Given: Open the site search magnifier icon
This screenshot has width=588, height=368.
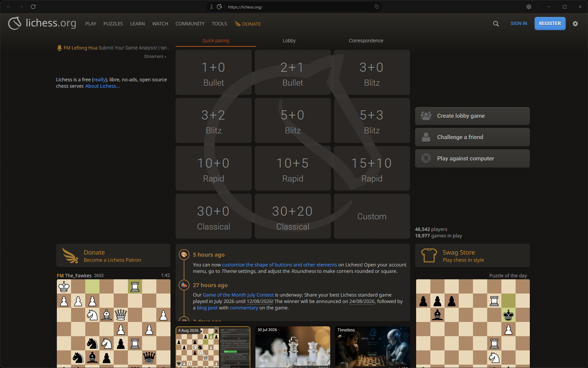Looking at the screenshot, I should pyautogui.click(x=496, y=24).
